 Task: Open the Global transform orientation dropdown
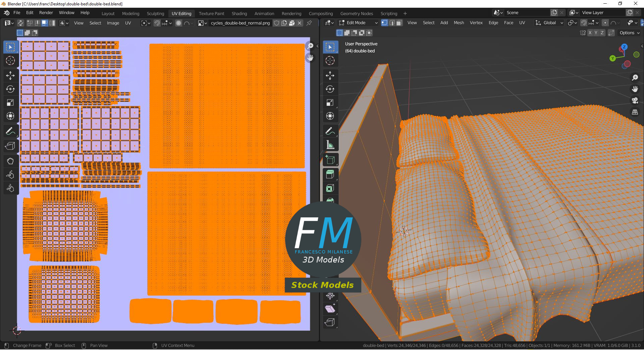[x=549, y=23]
